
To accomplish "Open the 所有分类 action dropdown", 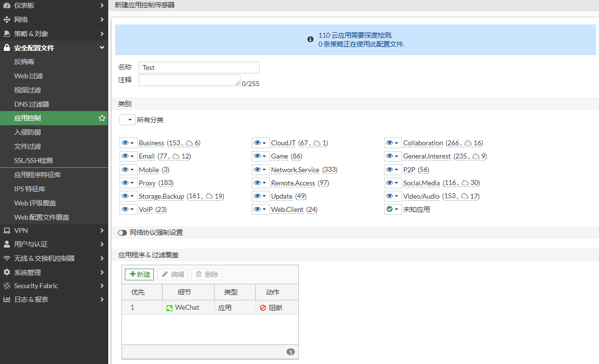I will click(127, 120).
